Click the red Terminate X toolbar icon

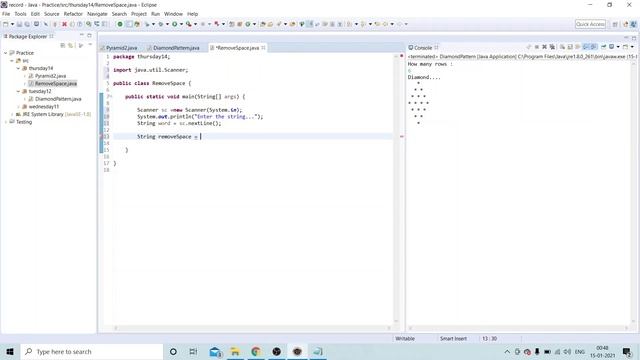pos(64,24)
